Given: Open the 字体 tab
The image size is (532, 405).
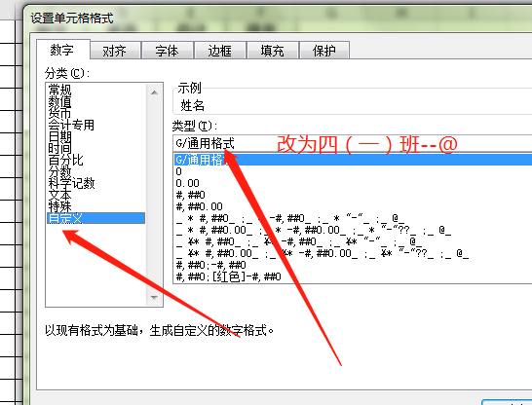Looking at the screenshot, I should [x=168, y=51].
